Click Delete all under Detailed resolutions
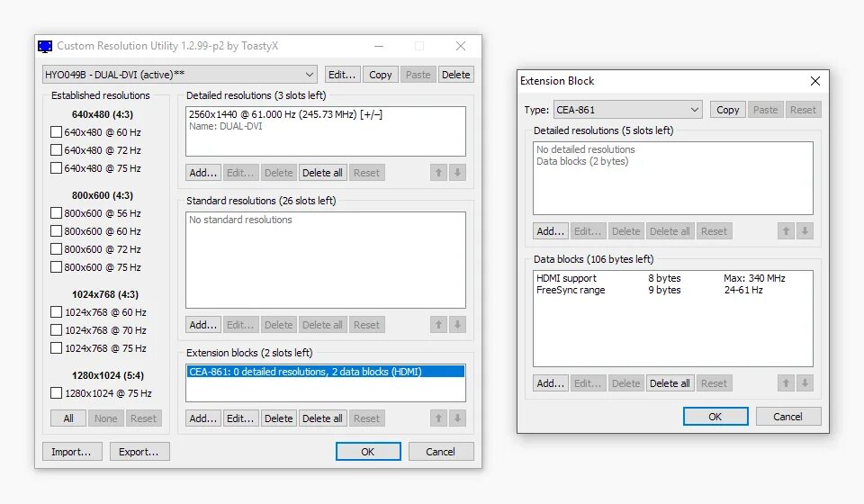 pos(322,173)
